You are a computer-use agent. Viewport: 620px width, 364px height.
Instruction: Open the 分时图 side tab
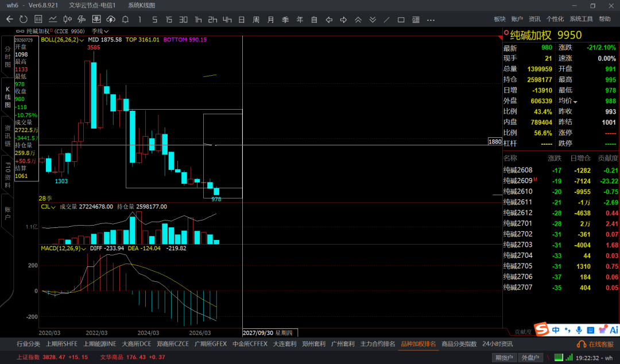7,57
